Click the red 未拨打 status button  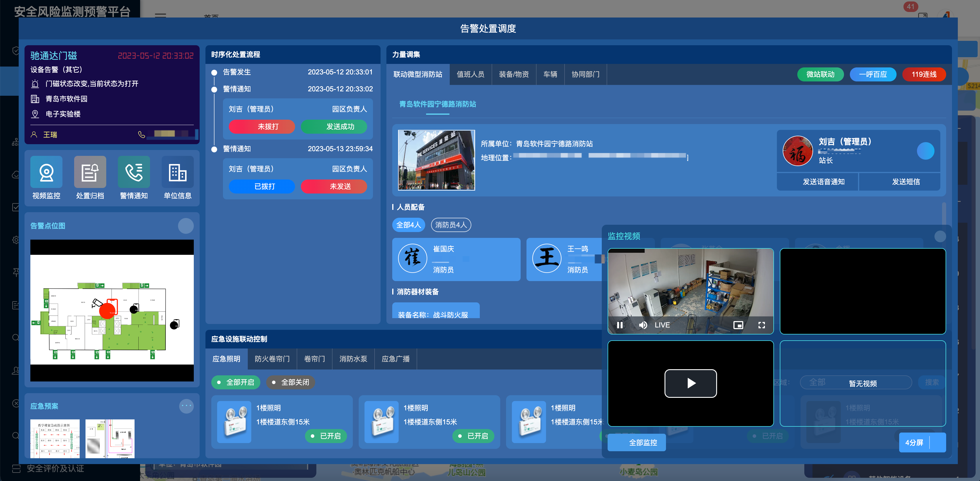(x=262, y=126)
